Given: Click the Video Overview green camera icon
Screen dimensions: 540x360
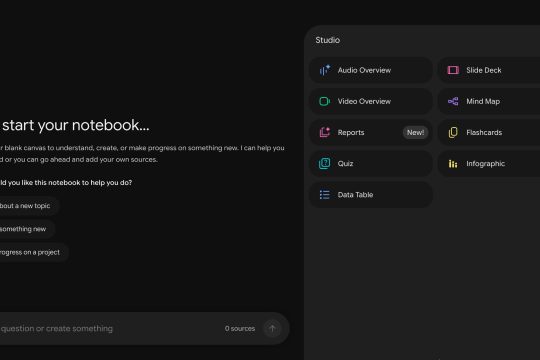Looking at the screenshot, I should coord(324,101).
